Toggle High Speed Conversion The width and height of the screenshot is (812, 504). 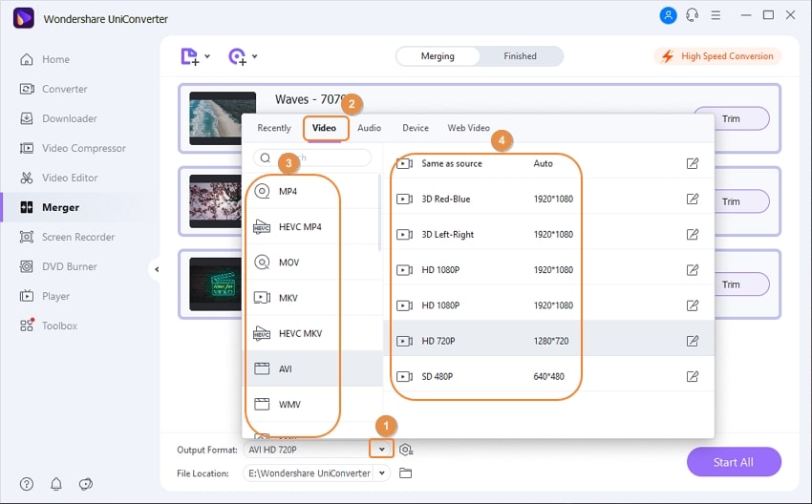(717, 56)
